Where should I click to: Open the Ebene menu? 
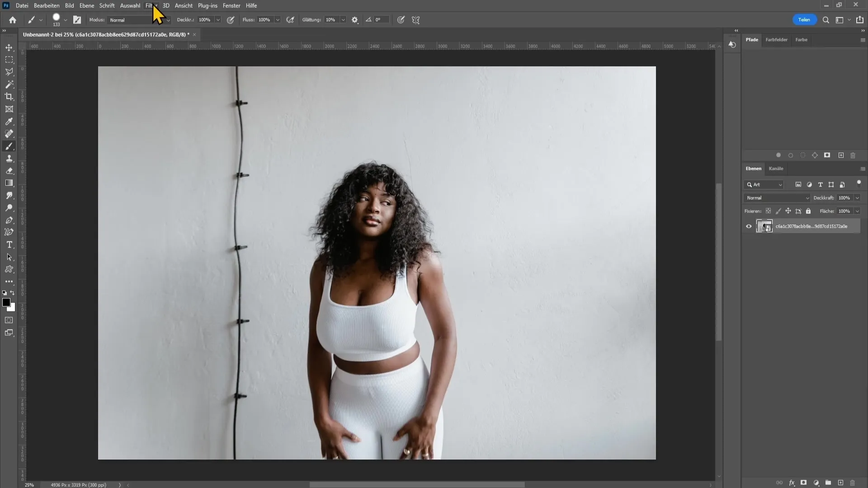coord(86,5)
